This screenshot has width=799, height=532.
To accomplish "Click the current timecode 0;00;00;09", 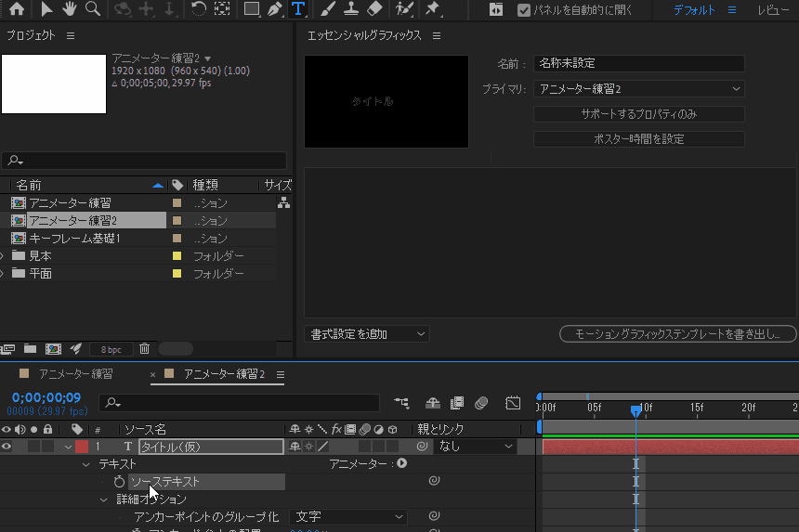I will coord(46,397).
